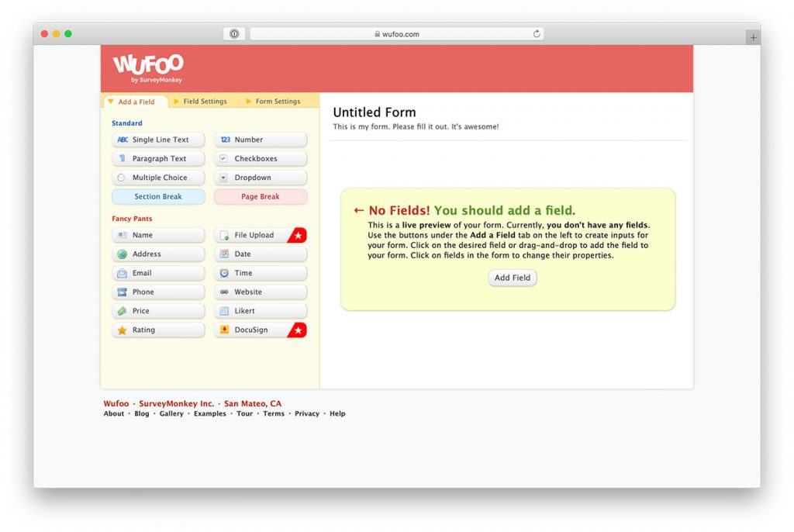This screenshot has width=794, height=532.
Task: Select the Checkboxes field type
Action: (261, 158)
